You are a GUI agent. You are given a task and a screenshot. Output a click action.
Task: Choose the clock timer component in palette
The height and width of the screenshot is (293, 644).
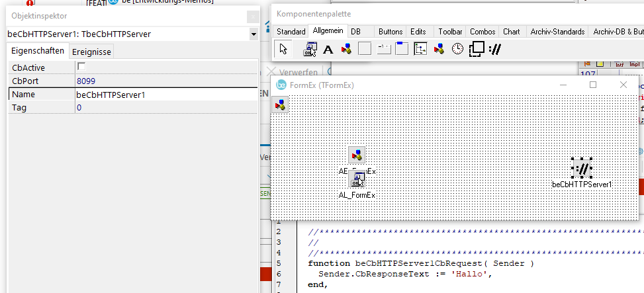click(x=457, y=49)
